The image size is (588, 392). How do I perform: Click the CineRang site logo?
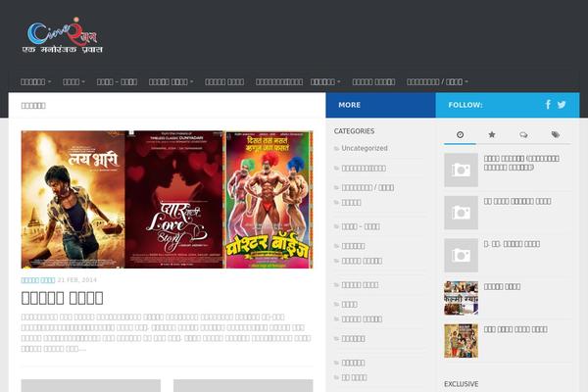(x=65, y=36)
